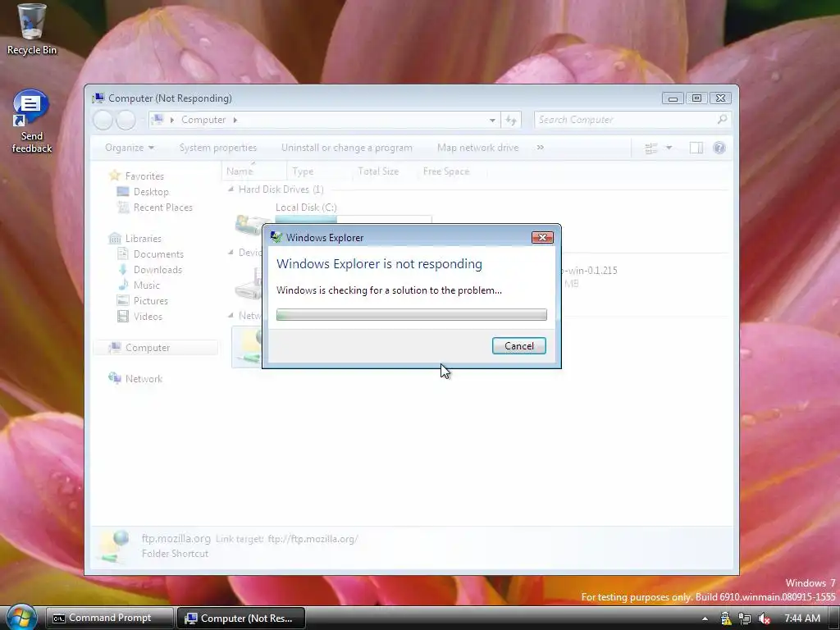Click the change view icon
This screenshot has width=840, height=630.
click(651, 148)
